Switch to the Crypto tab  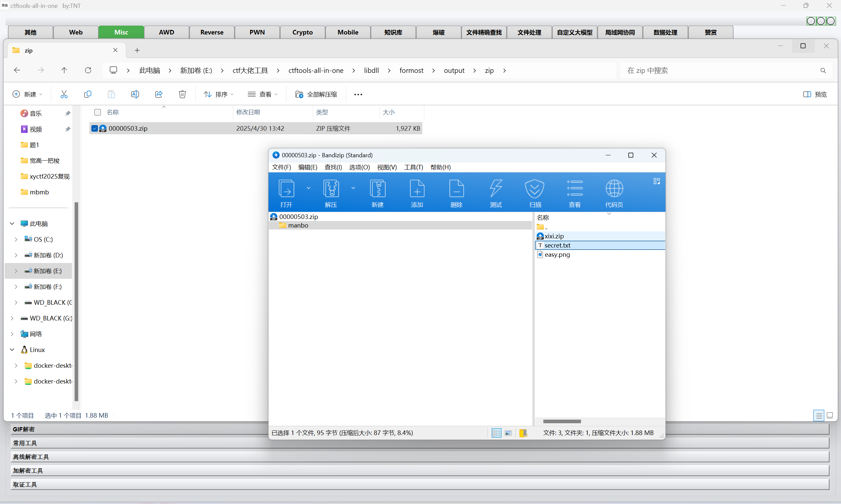pos(303,32)
